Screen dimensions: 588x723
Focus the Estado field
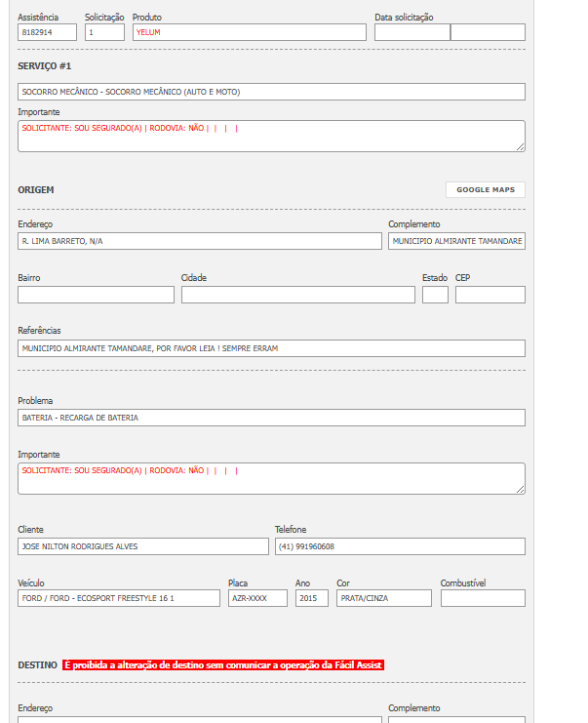435,295
